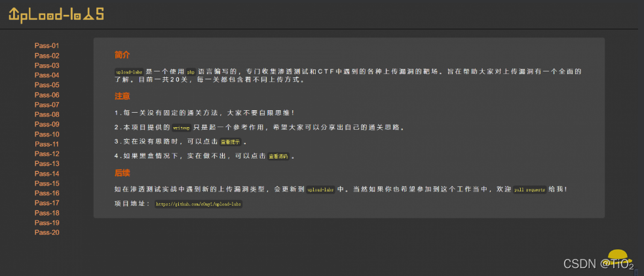Click the 后续 heading
644x276 pixels.
[122, 173]
